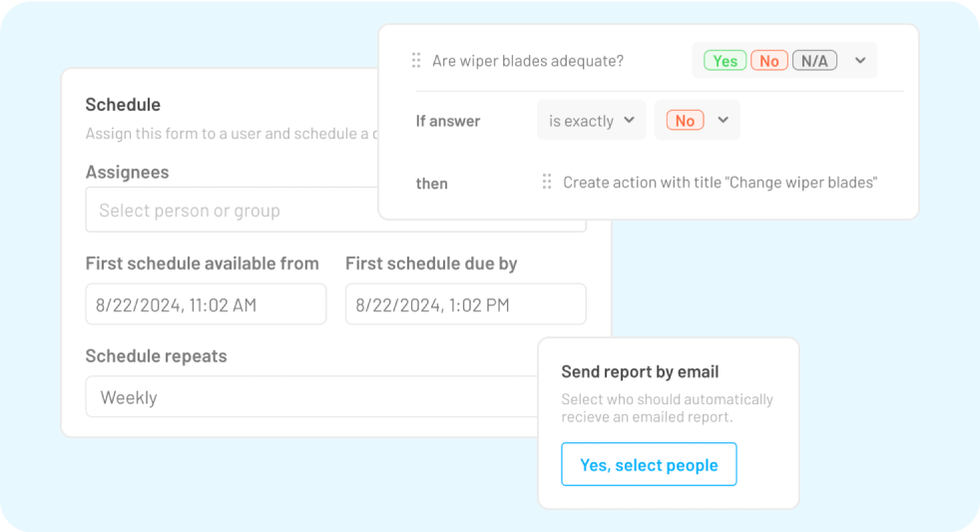Click the "If answer" logic label

[448, 121]
